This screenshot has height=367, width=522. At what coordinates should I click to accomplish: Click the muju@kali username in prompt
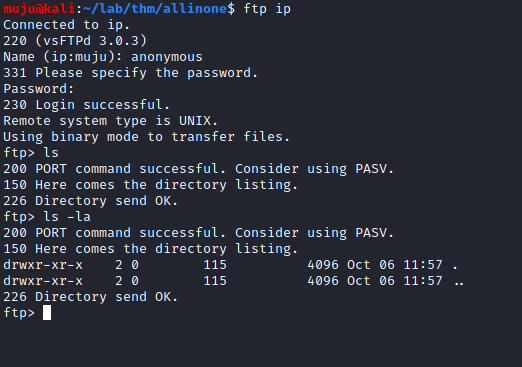[x=39, y=8]
